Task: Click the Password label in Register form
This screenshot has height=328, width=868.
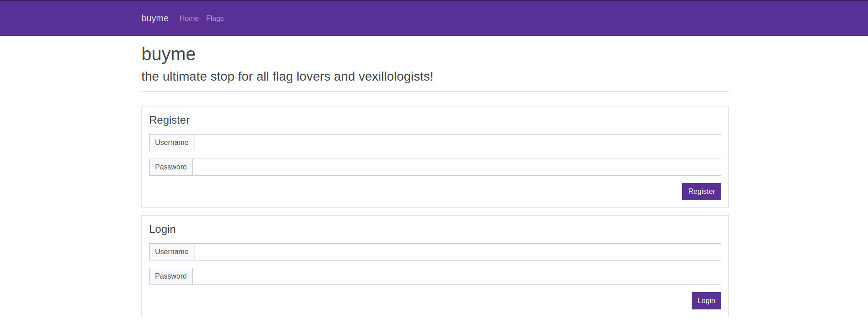Action: point(171,167)
